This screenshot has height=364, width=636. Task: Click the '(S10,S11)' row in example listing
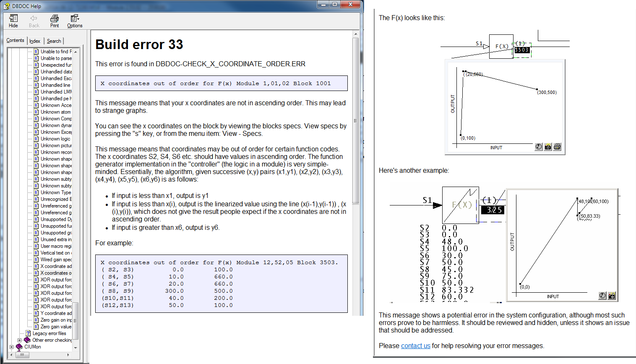pos(167,298)
